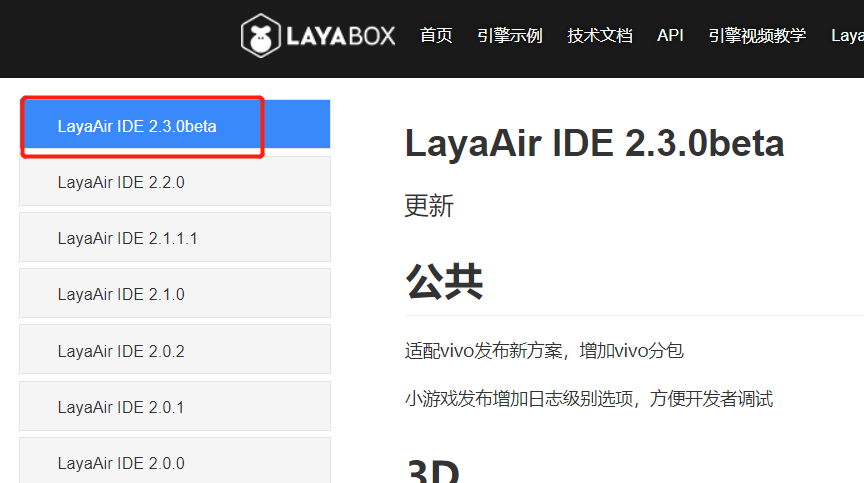The height and width of the screenshot is (483, 864).
Task: Click the 更新 subheading text
Action: coord(429,206)
